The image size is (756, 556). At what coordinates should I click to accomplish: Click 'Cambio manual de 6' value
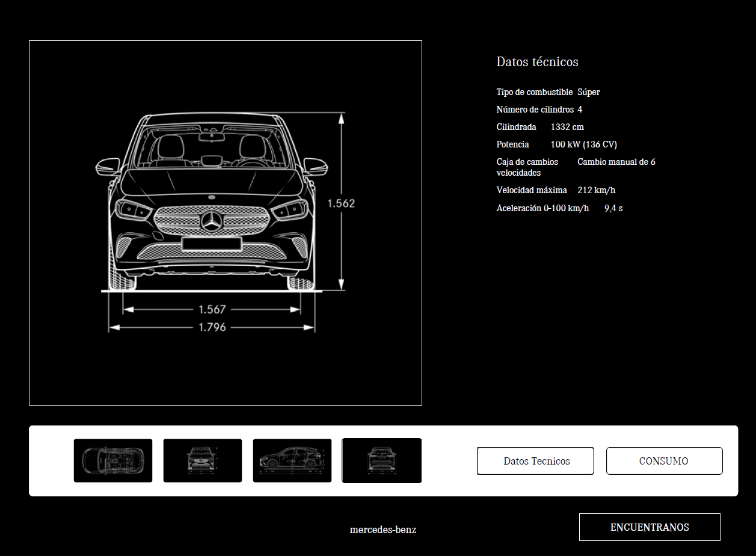tap(616, 162)
